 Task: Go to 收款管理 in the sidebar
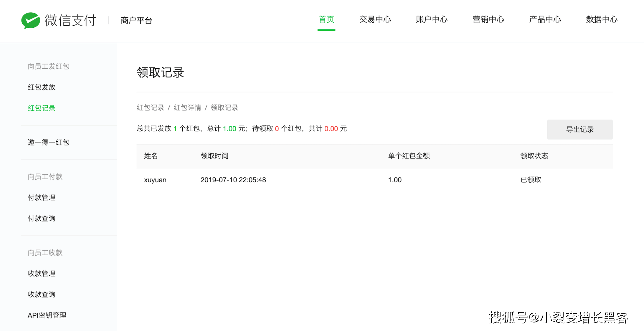(42, 274)
